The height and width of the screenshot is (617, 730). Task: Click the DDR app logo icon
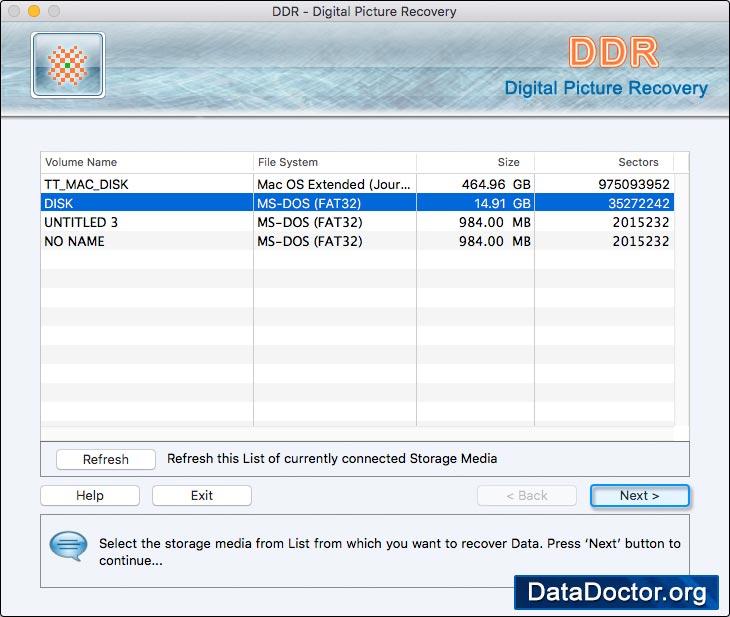(x=68, y=65)
